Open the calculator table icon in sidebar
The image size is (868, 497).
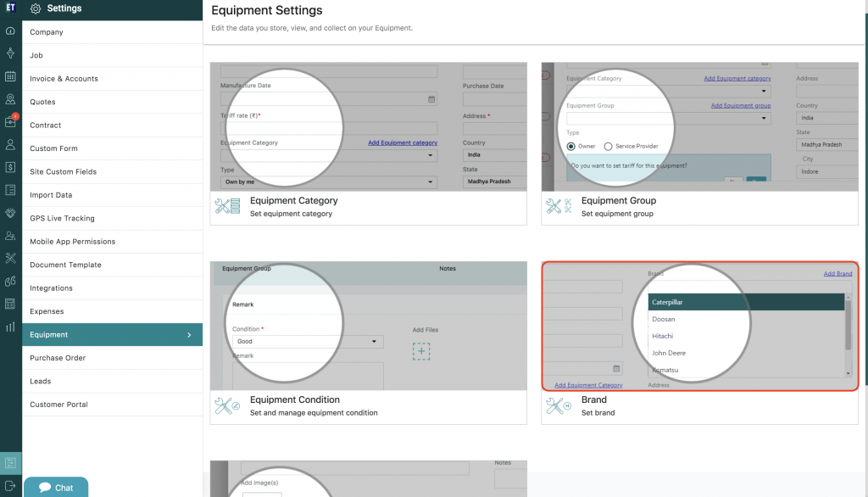tap(10, 304)
